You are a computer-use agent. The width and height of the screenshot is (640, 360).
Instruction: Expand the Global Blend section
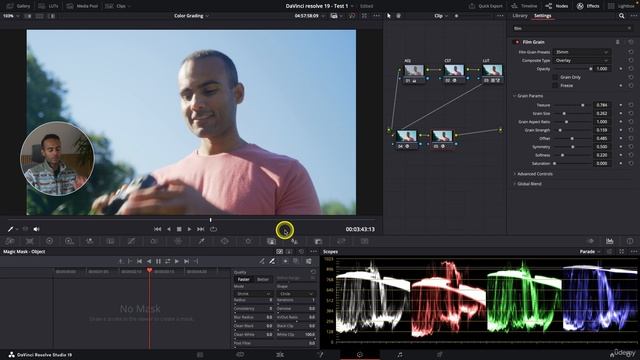pyautogui.click(x=527, y=184)
